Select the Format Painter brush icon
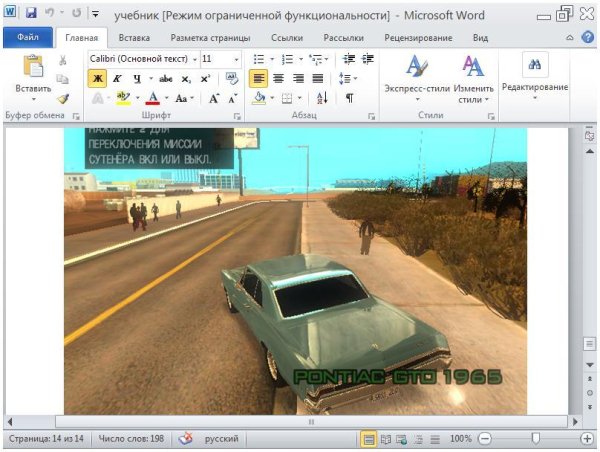Screen dimensions: 600x452 click(63, 99)
